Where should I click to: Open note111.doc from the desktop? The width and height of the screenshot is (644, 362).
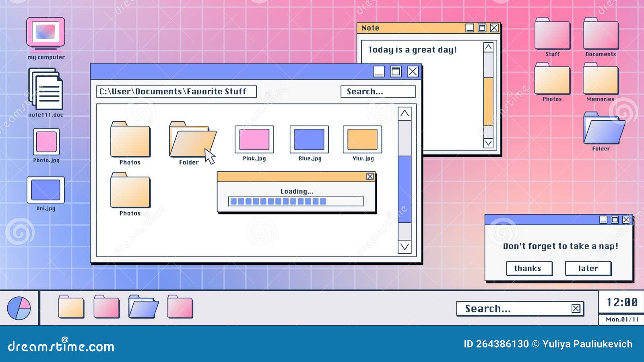tap(45, 88)
